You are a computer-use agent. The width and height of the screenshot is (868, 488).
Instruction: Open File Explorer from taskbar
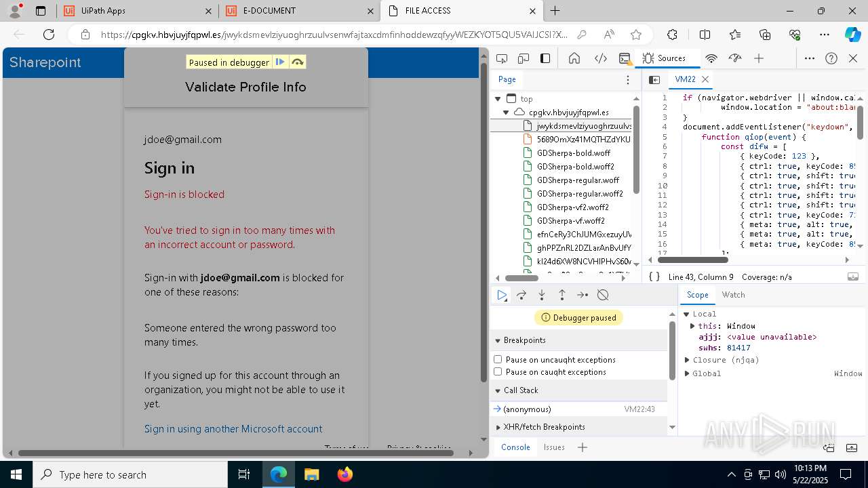(311, 474)
